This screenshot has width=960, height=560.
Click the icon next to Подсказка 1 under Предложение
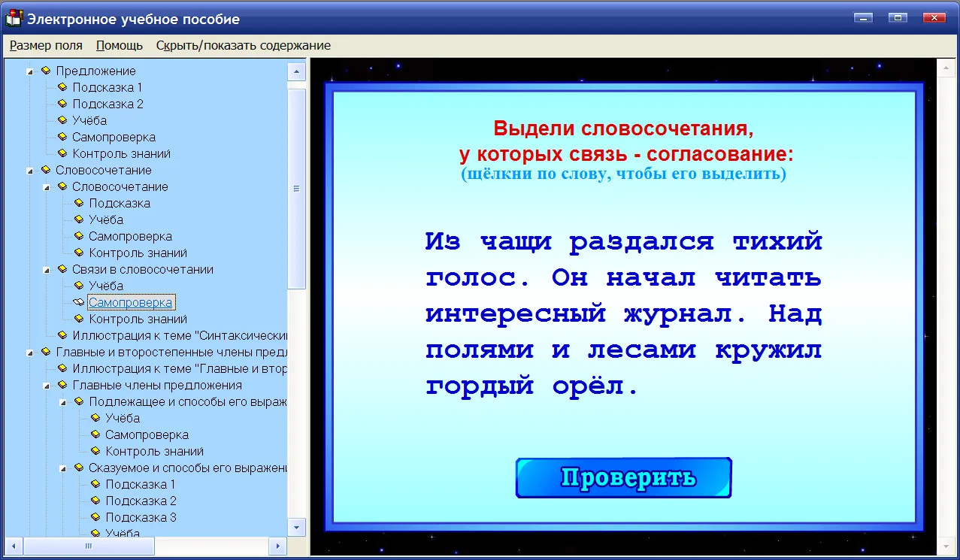tap(63, 87)
